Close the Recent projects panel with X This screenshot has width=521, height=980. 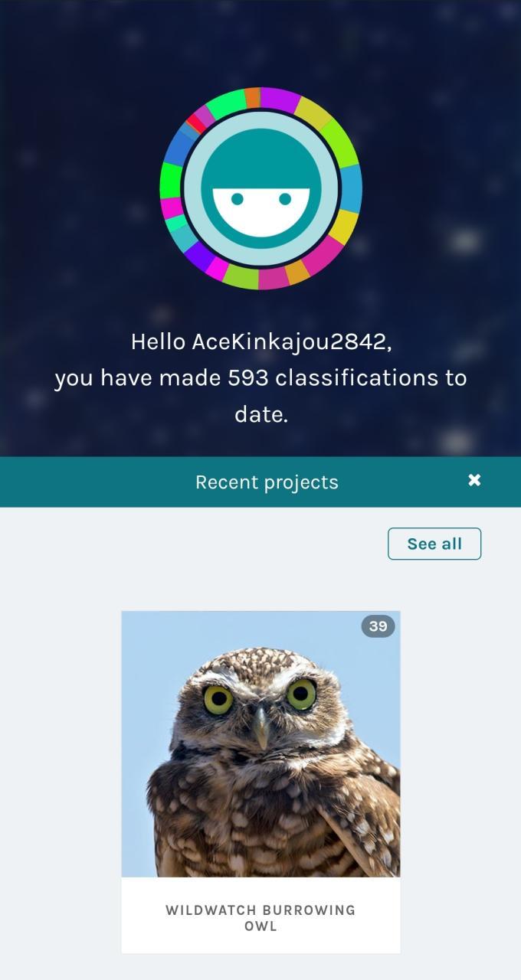pyautogui.click(x=474, y=480)
